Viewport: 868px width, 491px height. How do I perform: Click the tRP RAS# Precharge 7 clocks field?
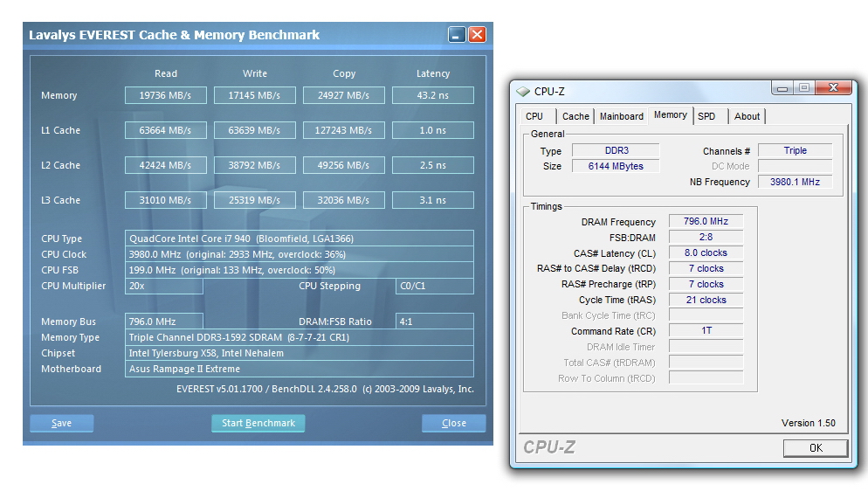click(x=706, y=284)
